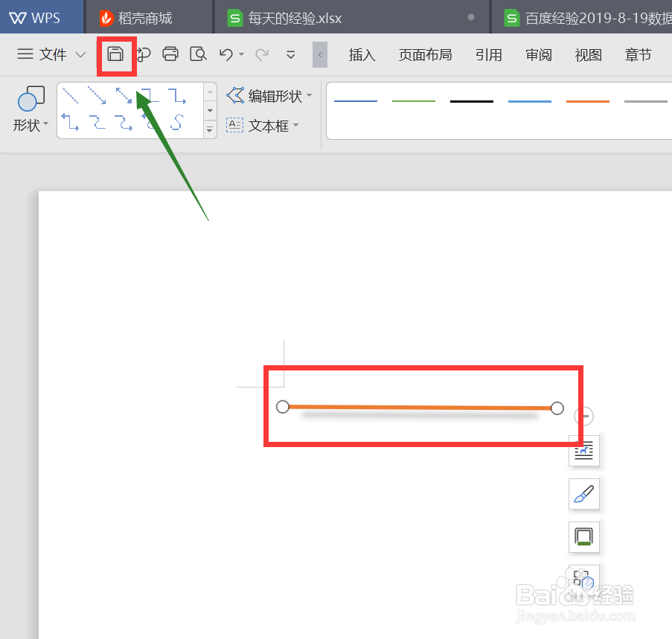Viewport: 672px width, 639px height.
Task: Select the elbow double-arrow connector shape
Action: (x=70, y=122)
